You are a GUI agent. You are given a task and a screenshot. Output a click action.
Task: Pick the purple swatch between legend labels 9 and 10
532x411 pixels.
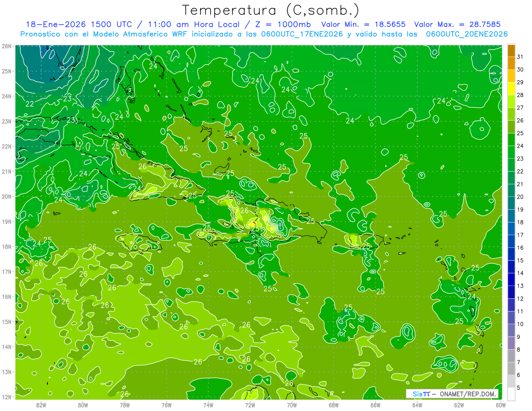[511, 330]
